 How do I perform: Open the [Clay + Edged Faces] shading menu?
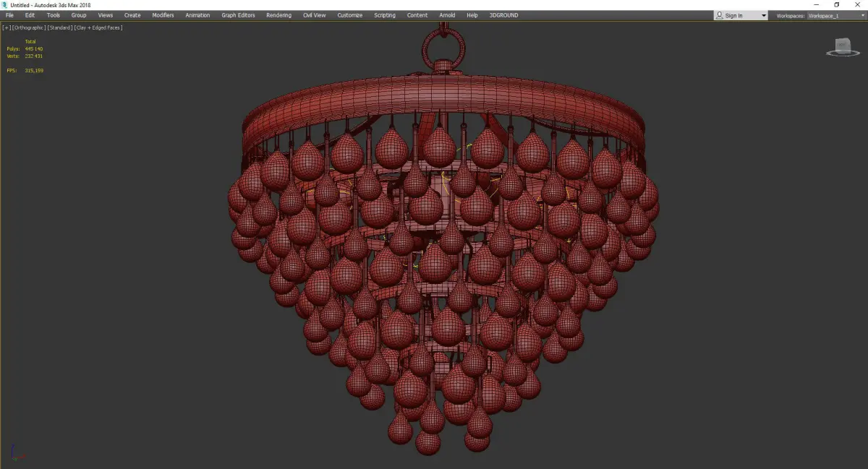[98, 27]
